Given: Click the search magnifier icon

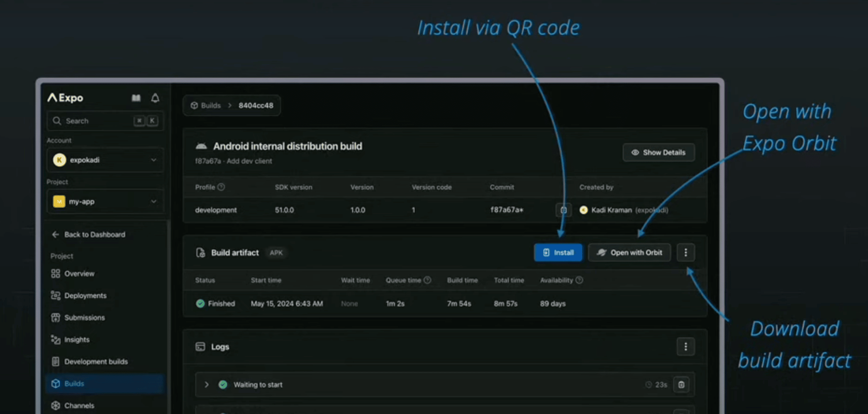Looking at the screenshot, I should coord(57,121).
